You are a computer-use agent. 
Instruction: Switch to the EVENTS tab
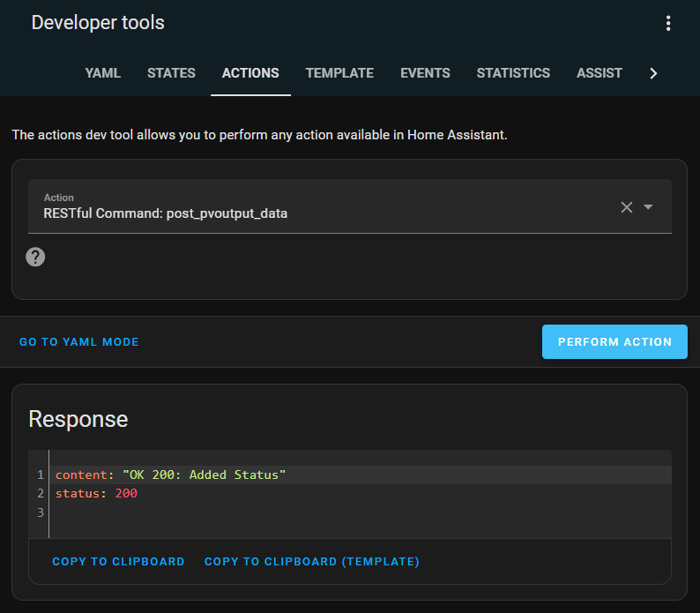[x=425, y=73]
